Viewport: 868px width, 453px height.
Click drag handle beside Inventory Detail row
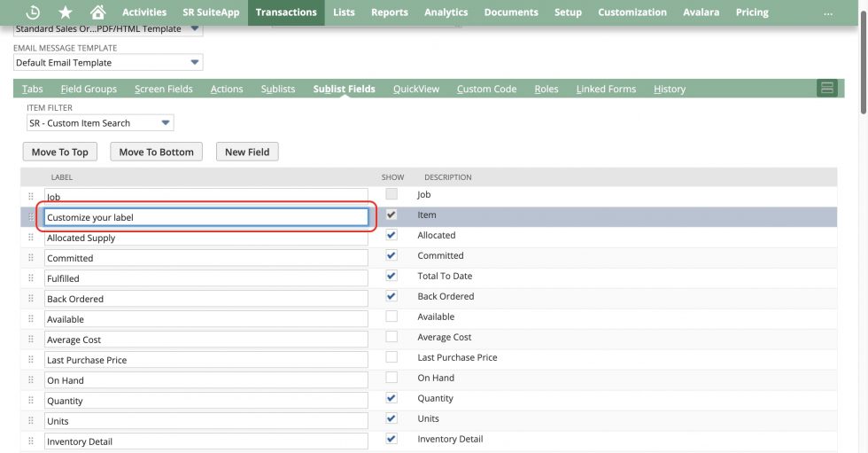pos(31,441)
